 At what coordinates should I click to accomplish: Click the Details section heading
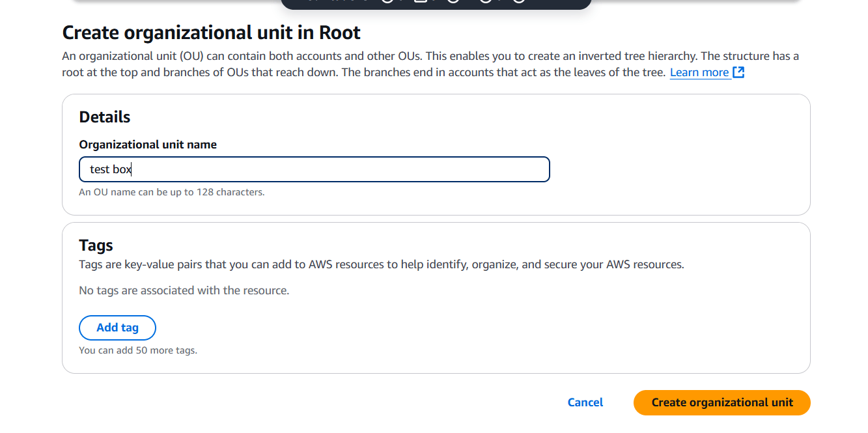coord(105,117)
